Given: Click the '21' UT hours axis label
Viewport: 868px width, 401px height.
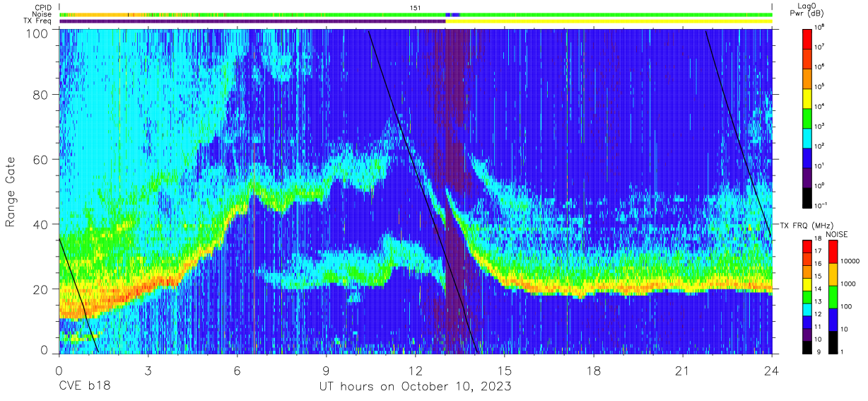Looking at the screenshot, I should coord(683,371).
